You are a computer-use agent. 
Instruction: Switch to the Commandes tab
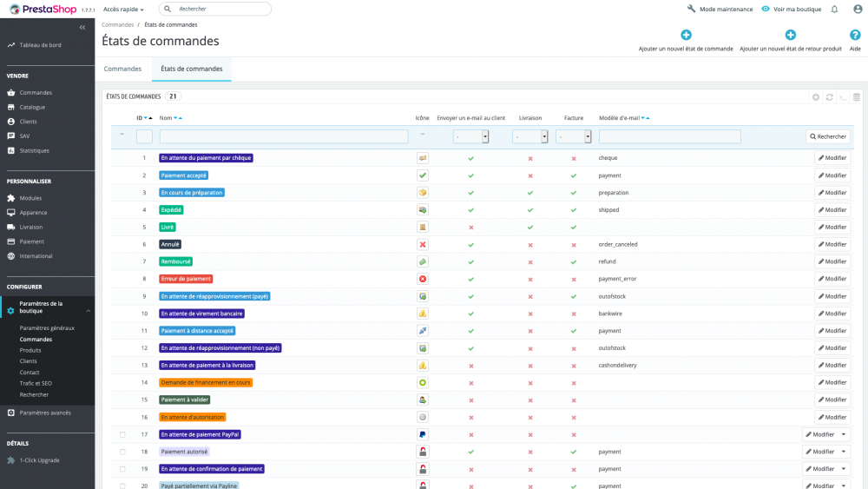[x=122, y=69]
